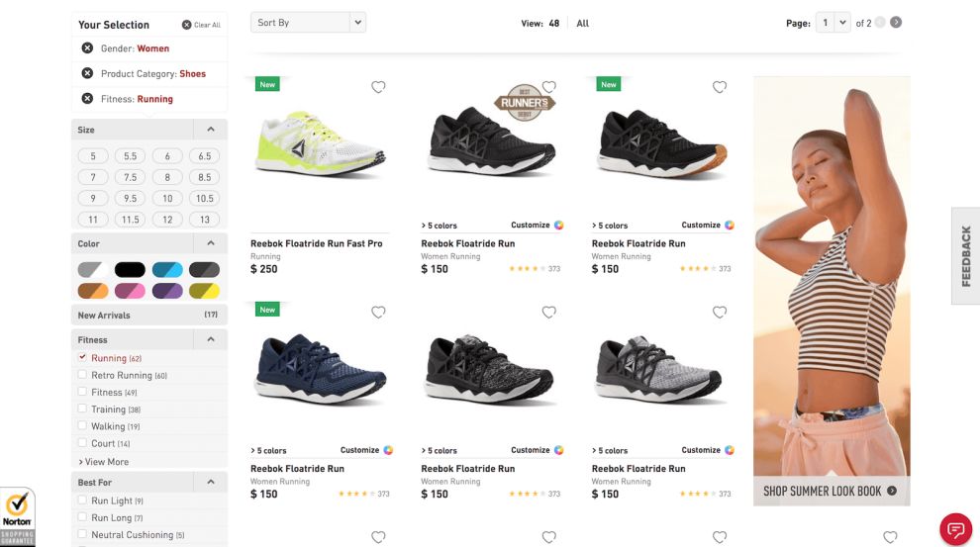Expand View More fitness options
This screenshot has width=980, height=547.
click(104, 462)
